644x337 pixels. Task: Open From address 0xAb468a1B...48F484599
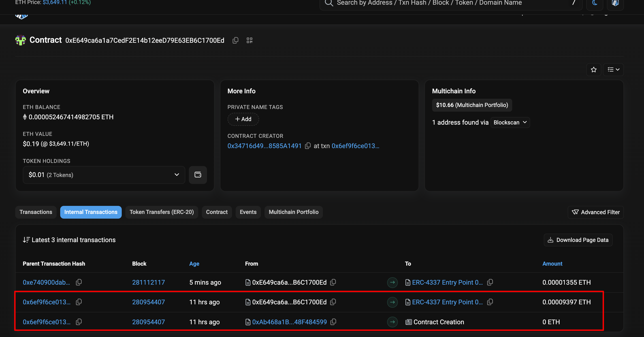pyautogui.click(x=289, y=322)
